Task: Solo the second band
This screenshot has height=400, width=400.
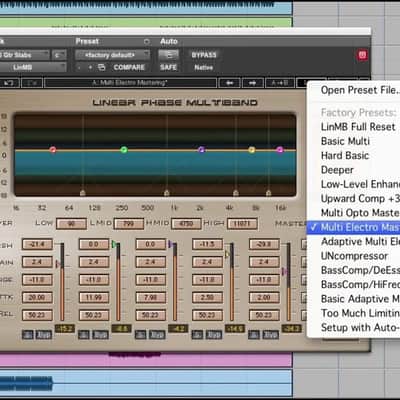Action: (x=84, y=334)
